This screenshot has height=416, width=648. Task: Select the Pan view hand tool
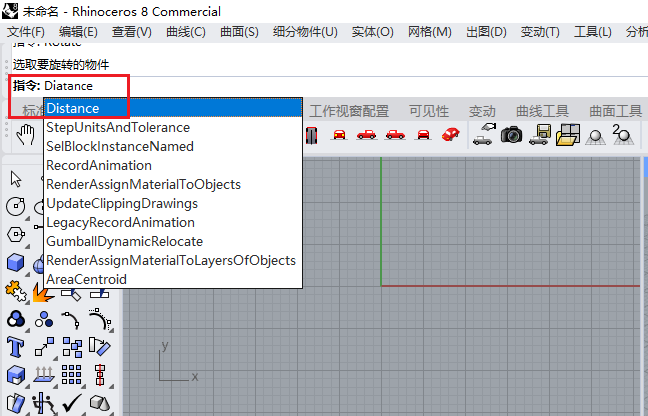(25, 135)
